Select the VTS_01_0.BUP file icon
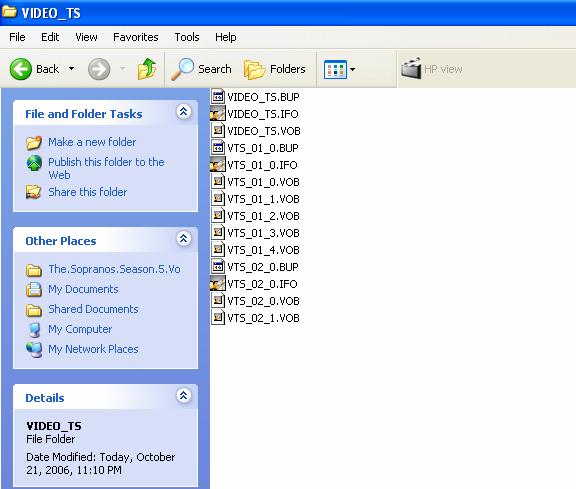Screen dimensions: 576x489 pos(217,148)
